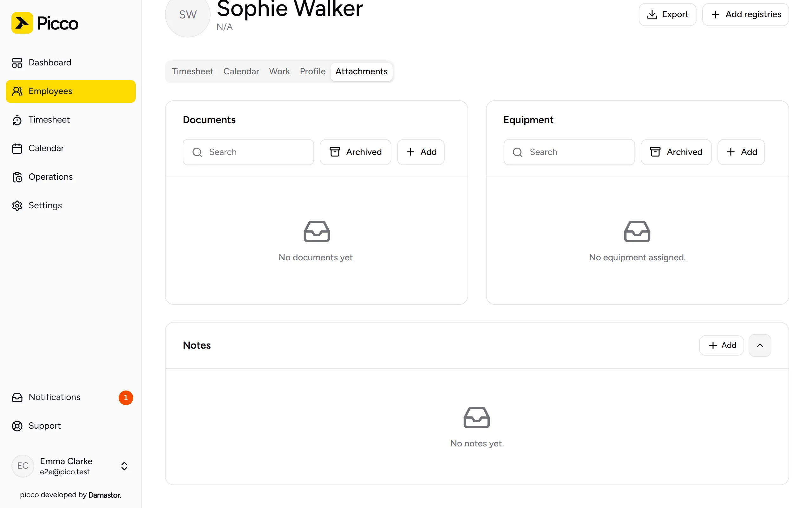
Task: Click the plus icon in Notes Add
Action: tap(713, 346)
